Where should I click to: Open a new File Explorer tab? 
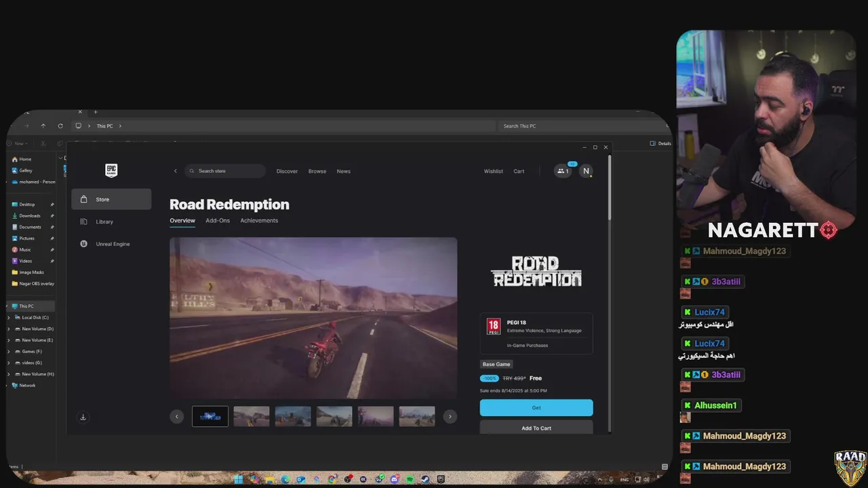[x=96, y=112]
